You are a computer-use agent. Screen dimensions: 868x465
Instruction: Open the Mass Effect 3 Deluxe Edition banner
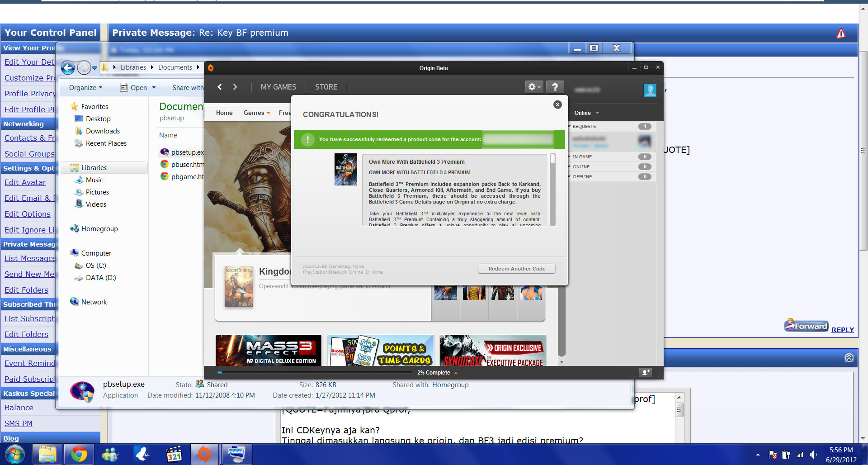[269, 350]
